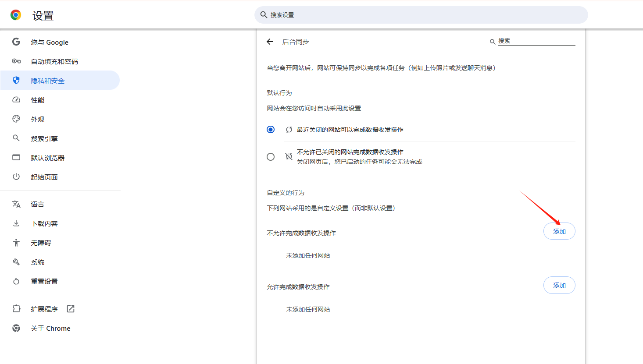Select radio 不允许已关闭的网站完成数据收发操作

271,157
